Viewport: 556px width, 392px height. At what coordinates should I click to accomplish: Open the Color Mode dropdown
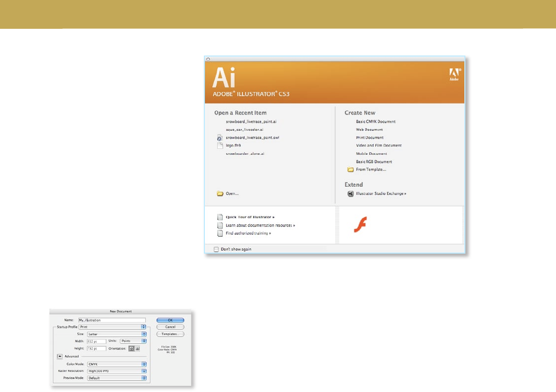point(117,364)
